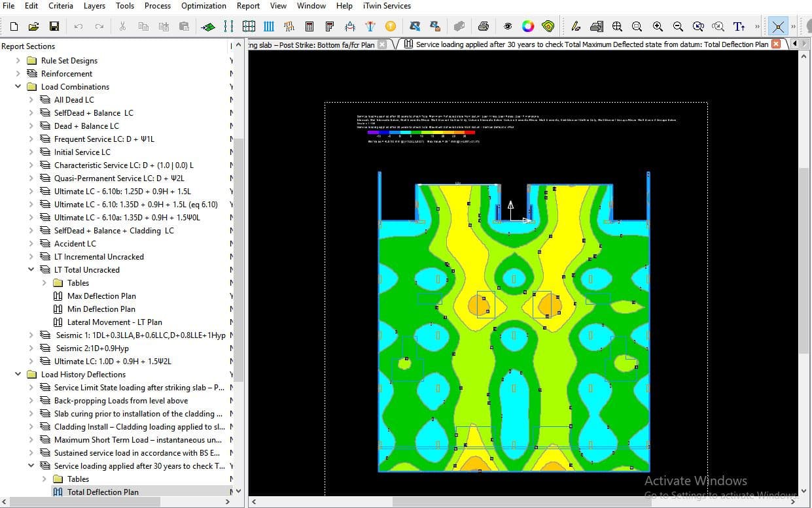
Task: Click the tree panel vertical scrollbar
Action: point(238,260)
